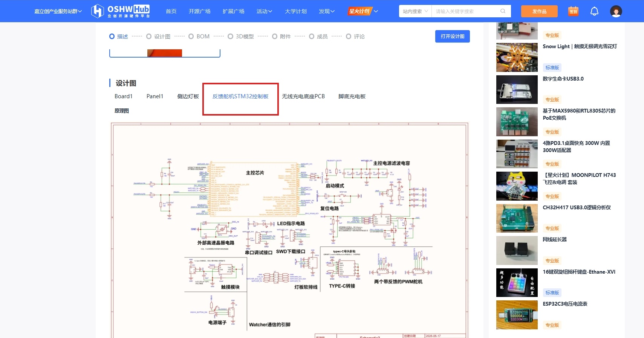Open the 4路PD3.1桌面快充 project link
The image size is (644, 338).
click(x=577, y=146)
